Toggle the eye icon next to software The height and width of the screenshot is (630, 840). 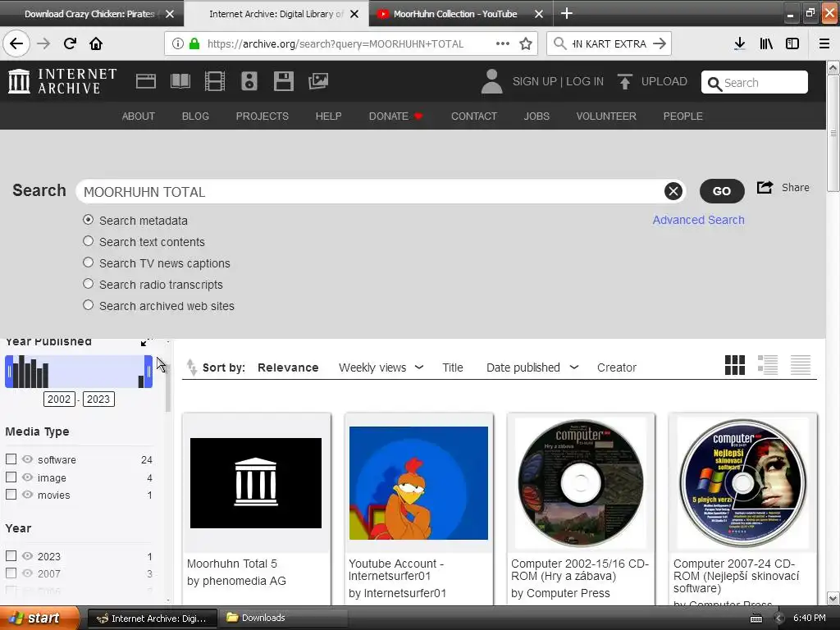coord(27,459)
